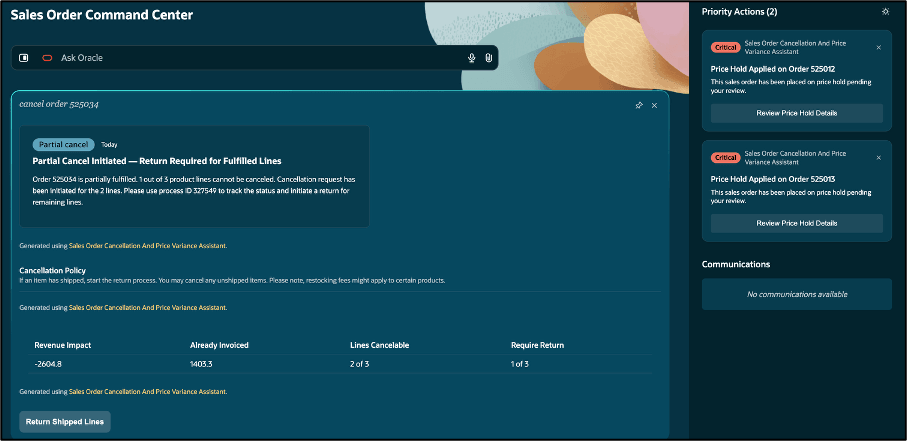Viewport: 908px width, 442px height.
Task: Click the Partial Cancel Initiated heading
Action: click(157, 161)
